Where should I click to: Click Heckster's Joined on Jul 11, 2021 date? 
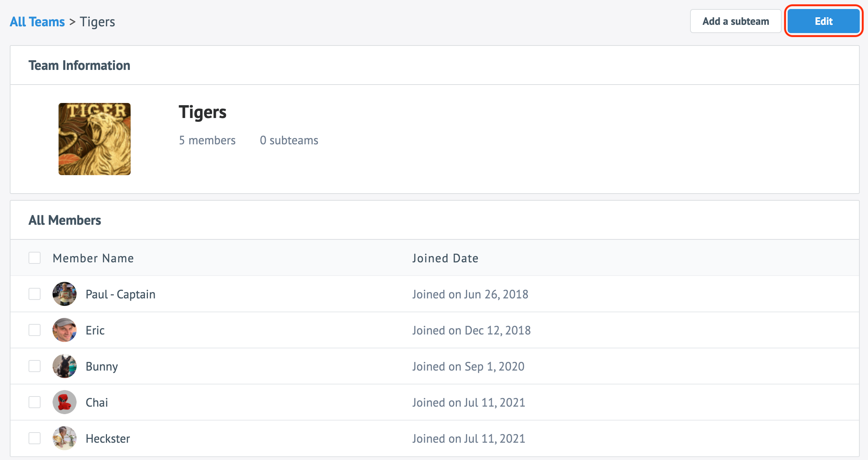tap(469, 439)
